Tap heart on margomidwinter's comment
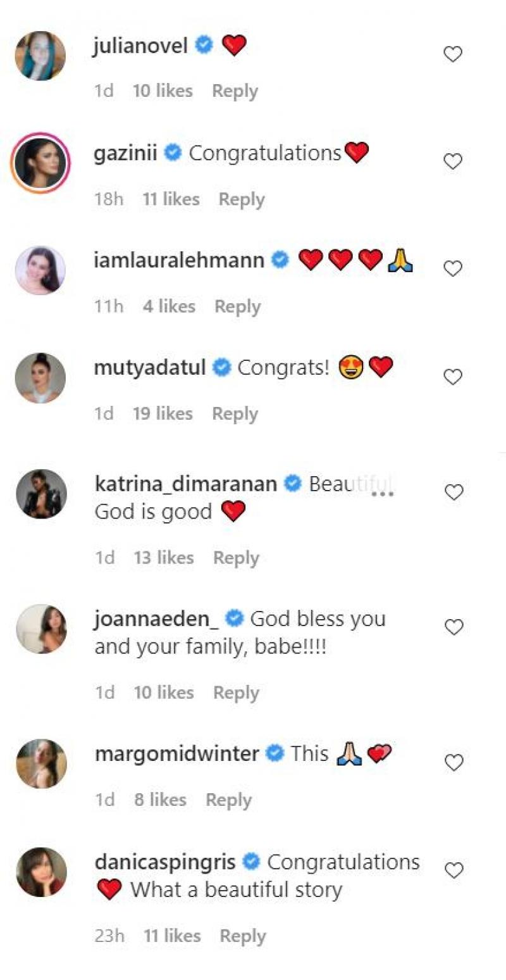This screenshot has width=506, height=980. pyautogui.click(x=454, y=763)
